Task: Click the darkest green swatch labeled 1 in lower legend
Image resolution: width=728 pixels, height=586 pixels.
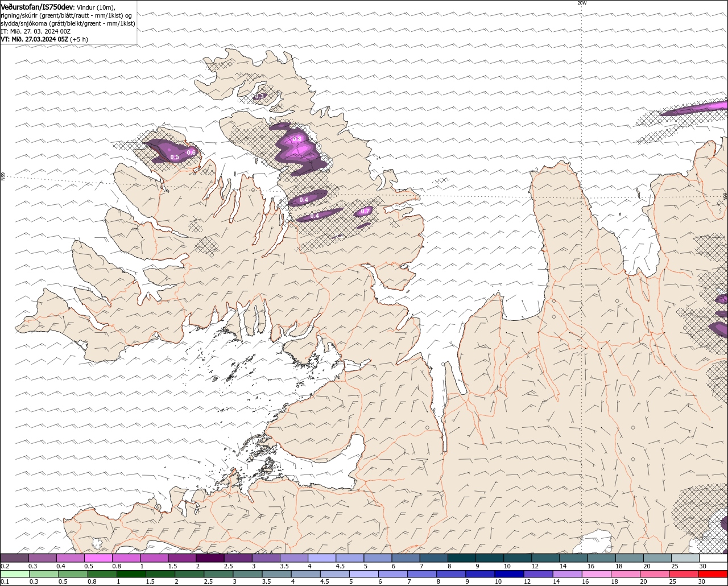Action: pos(132,574)
